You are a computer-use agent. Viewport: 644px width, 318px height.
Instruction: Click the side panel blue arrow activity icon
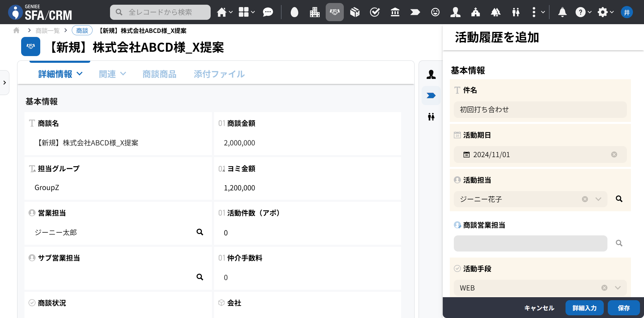coord(431,96)
